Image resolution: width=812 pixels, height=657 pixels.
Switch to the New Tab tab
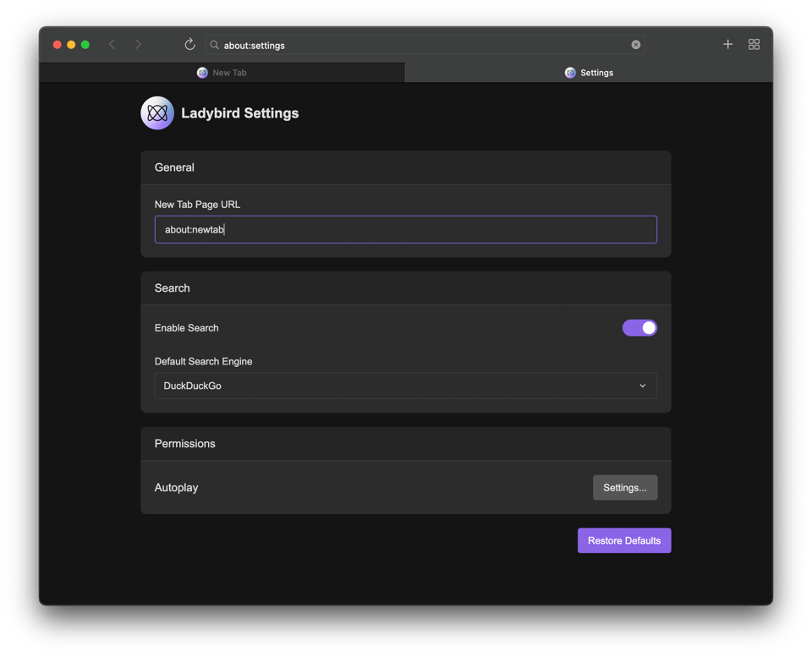222,73
